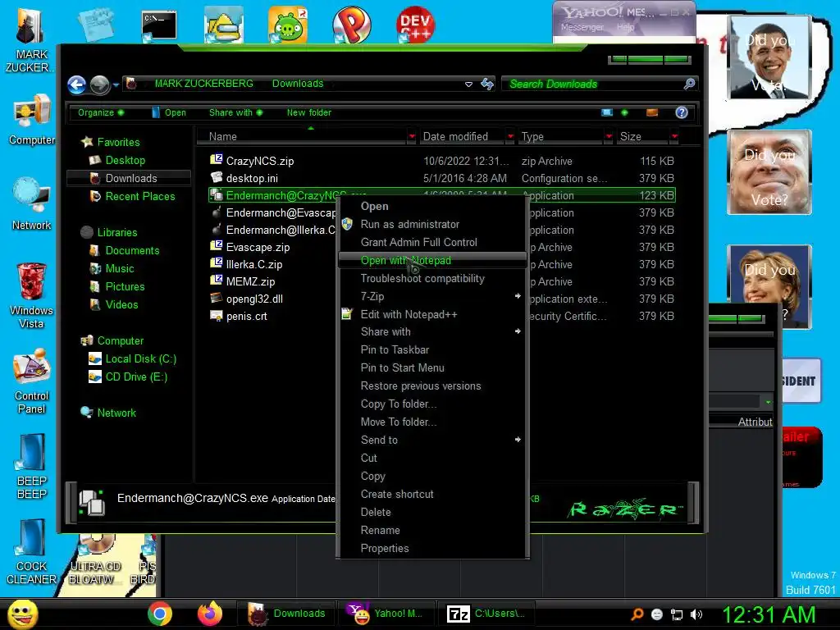
Task: Open the Control Panel desktop icon
Action: click(32, 381)
